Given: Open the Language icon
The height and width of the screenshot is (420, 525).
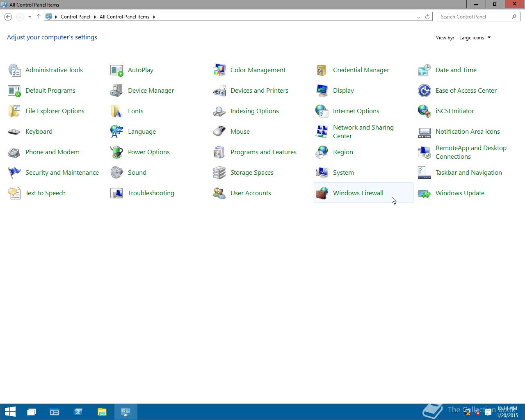Looking at the screenshot, I should pos(117,132).
